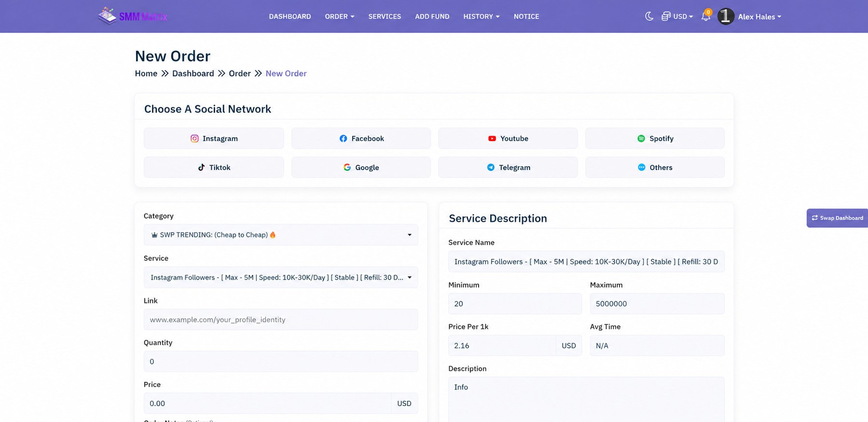Screen dimensions: 868x422
Task: Choose the Telegram social network
Action: (x=508, y=168)
